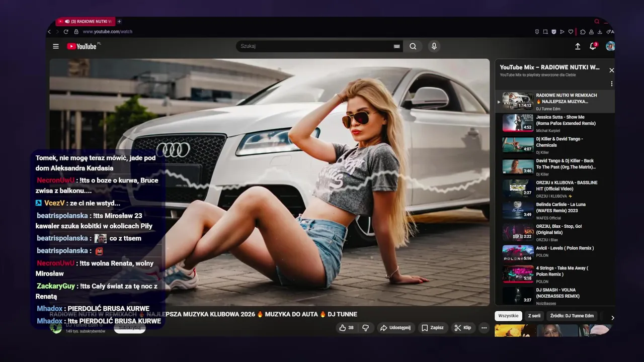Click the Zapisz save button
Viewport: 644px width, 362px height.
pyautogui.click(x=432, y=328)
